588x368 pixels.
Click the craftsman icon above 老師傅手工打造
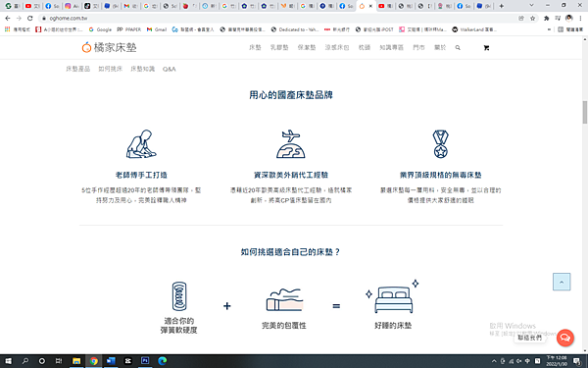click(x=141, y=144)
